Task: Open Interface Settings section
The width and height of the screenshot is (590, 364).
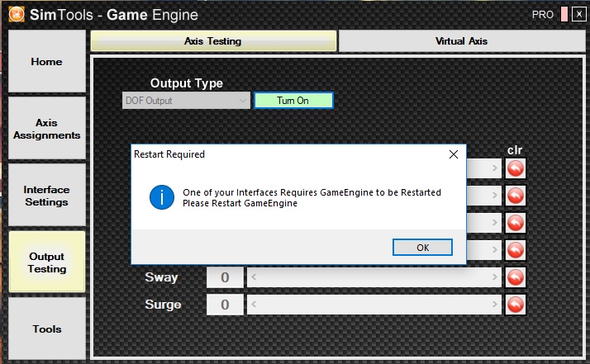Action: 46,196
